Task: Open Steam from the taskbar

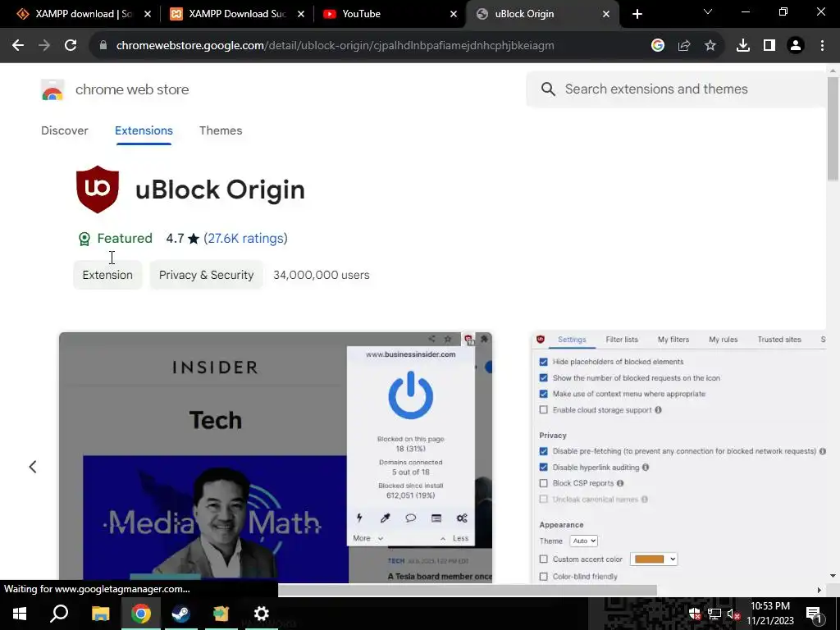Action: (x=180, y=614)
